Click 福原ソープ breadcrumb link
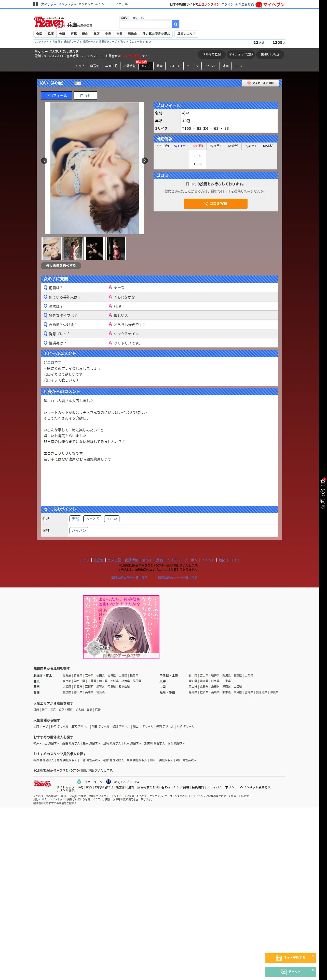The width and height of the screenshot is (327, 980). (x=89, y=42)
